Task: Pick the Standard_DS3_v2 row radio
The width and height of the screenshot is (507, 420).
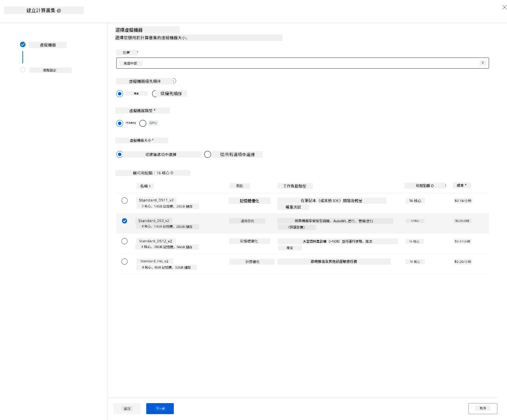Action: (125, 221)
